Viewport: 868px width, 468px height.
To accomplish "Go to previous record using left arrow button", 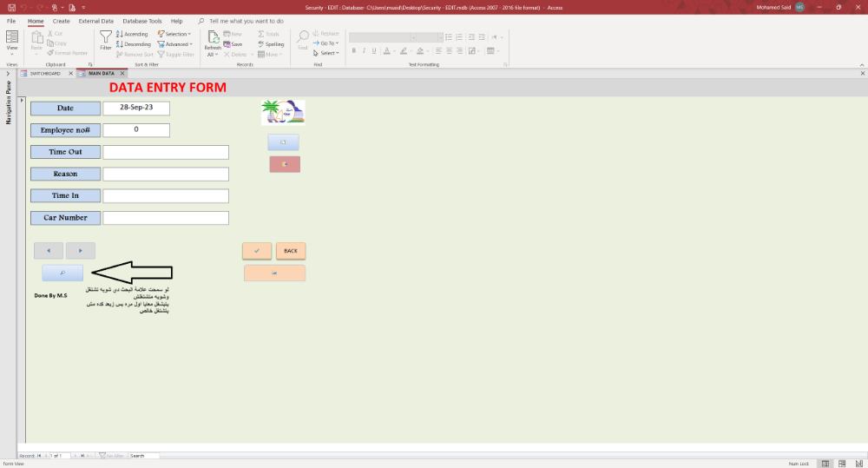I will pyautogui.click(x=48, y=251).
